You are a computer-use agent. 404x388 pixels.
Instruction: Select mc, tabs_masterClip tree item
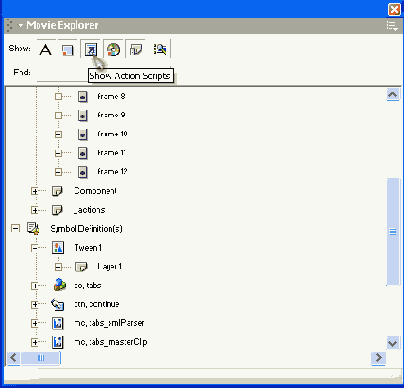(x=111, y=342)
